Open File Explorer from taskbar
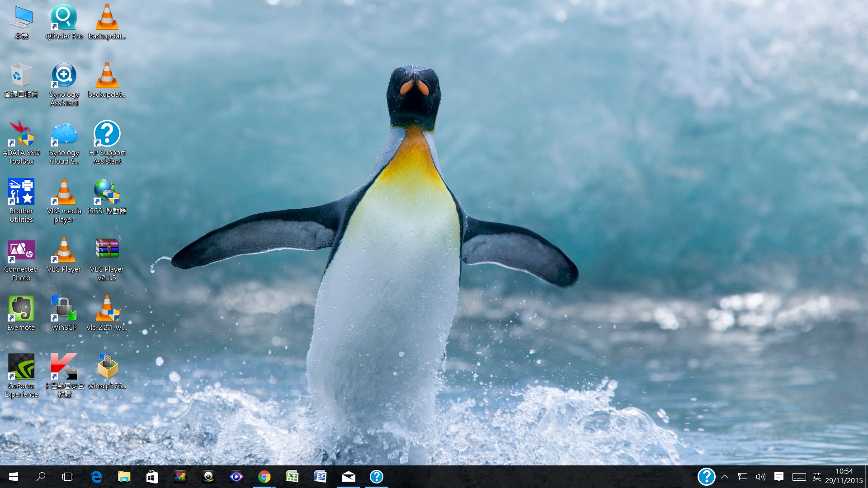This screenshot has width=868, height=488. pyautogui.click(x=124, y=477)
